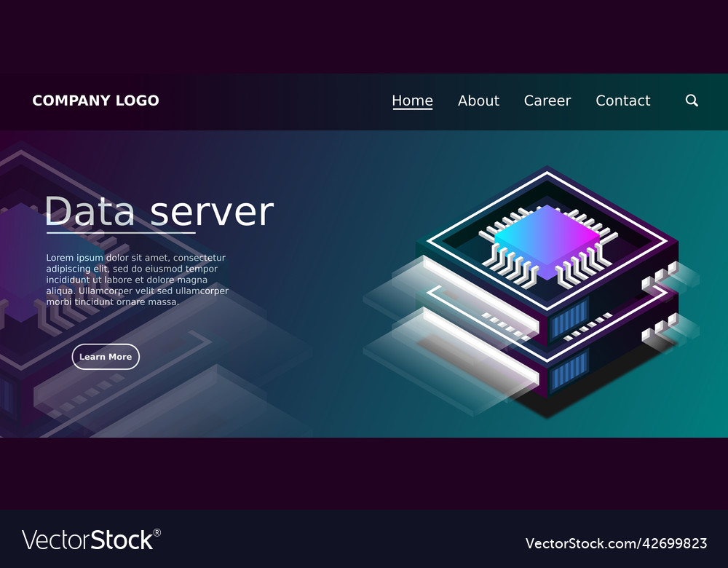Click the Lorem ipsum paragraph text
Screen dimensions: 728x568
(135, 279)
